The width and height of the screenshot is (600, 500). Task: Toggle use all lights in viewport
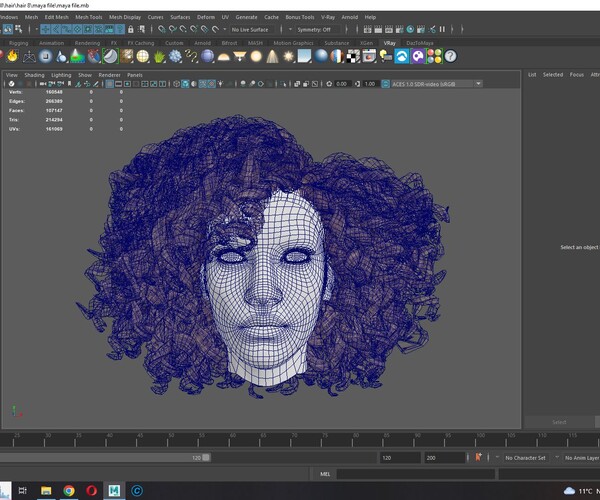point(221,84)
